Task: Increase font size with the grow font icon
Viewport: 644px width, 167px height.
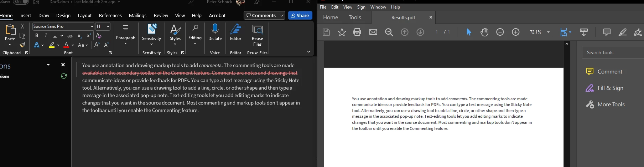Action: click(97, 45)
